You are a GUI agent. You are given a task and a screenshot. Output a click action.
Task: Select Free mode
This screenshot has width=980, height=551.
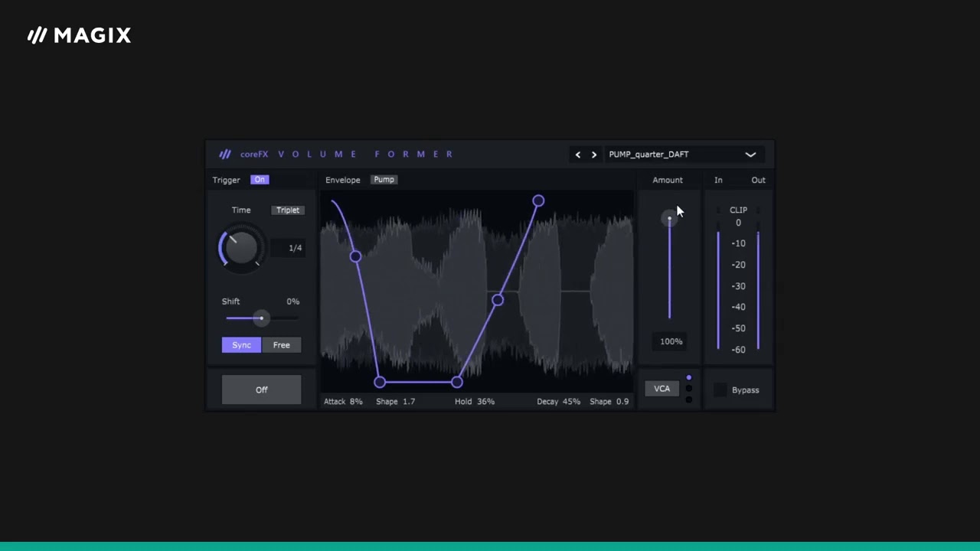point(282,345)
